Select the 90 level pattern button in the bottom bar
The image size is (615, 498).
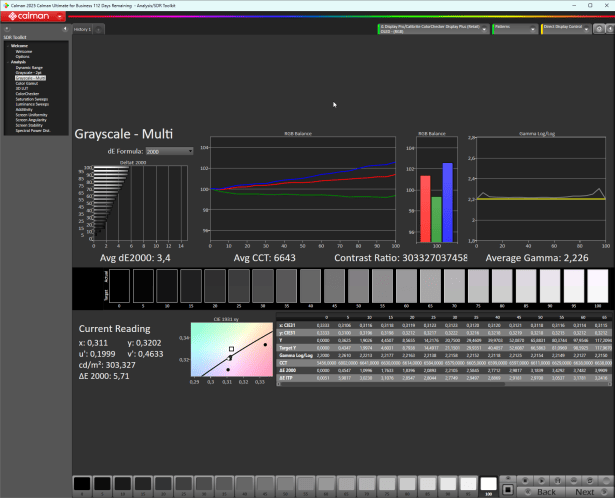[448, 484]
